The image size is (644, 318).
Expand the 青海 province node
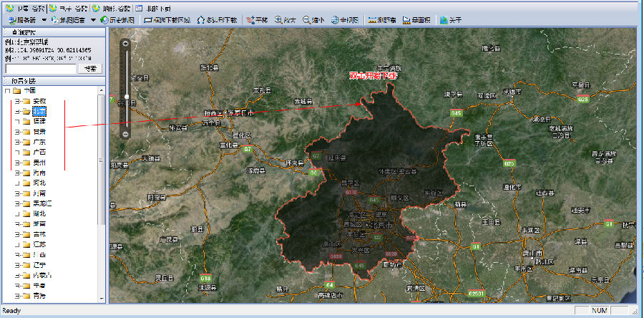tap(17, 295)
